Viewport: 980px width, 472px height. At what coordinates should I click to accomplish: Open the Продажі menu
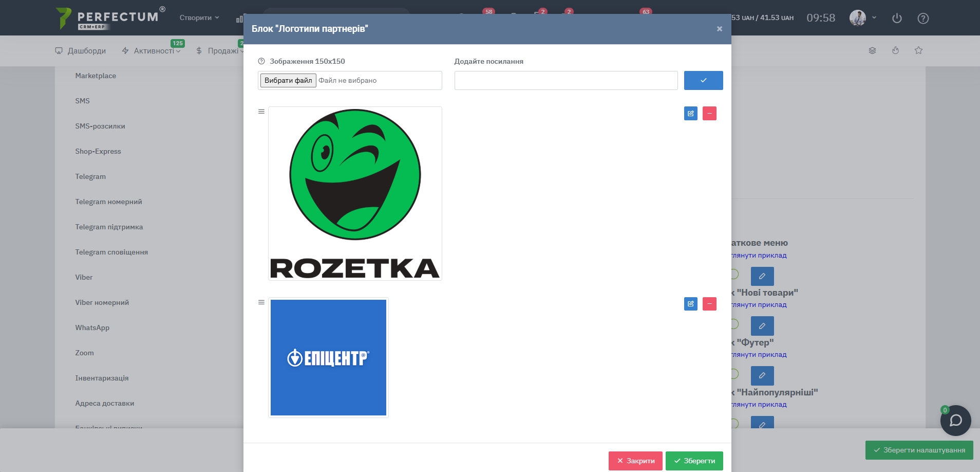coord(219,50)
